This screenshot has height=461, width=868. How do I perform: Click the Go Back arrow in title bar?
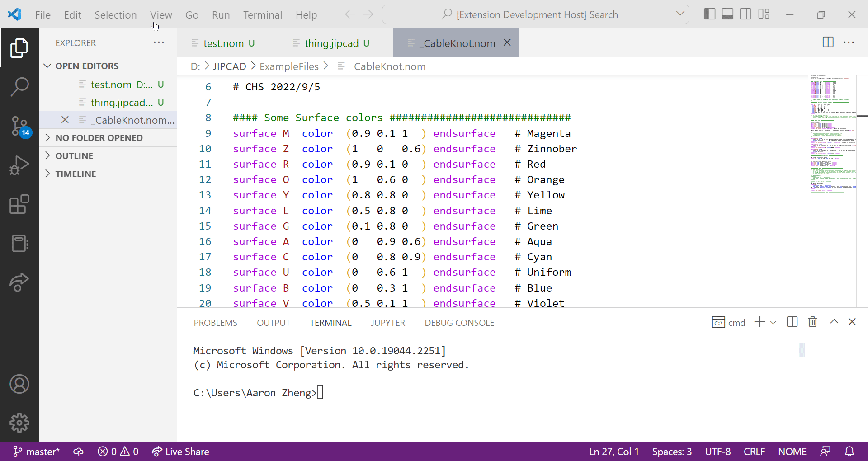[350, 14]
